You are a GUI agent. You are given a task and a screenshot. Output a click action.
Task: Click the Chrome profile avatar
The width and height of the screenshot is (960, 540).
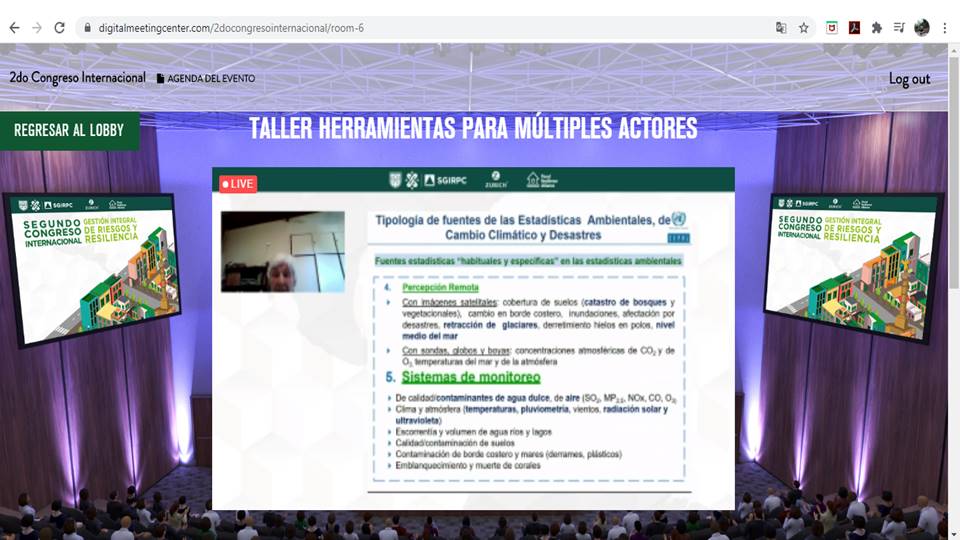point(921,28)
